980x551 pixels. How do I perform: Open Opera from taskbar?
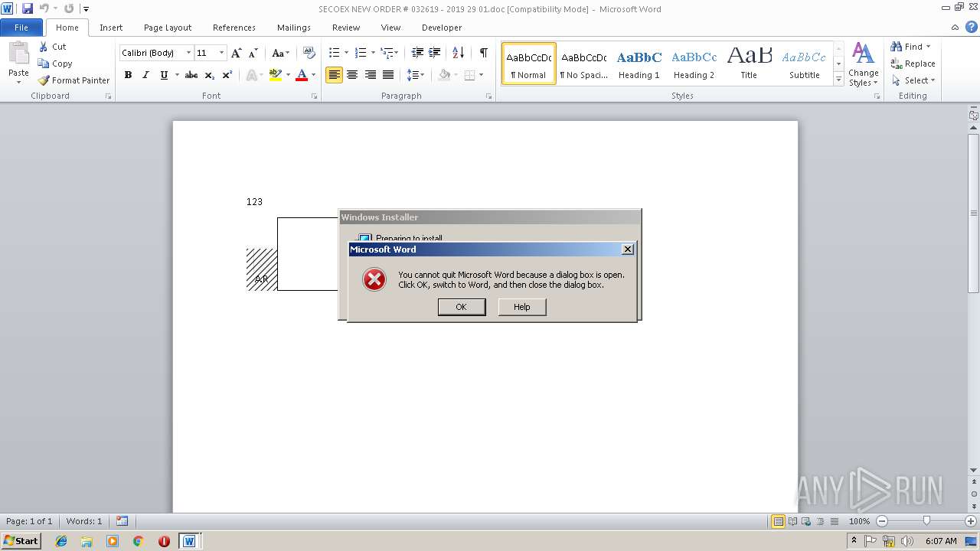[164, 541]
